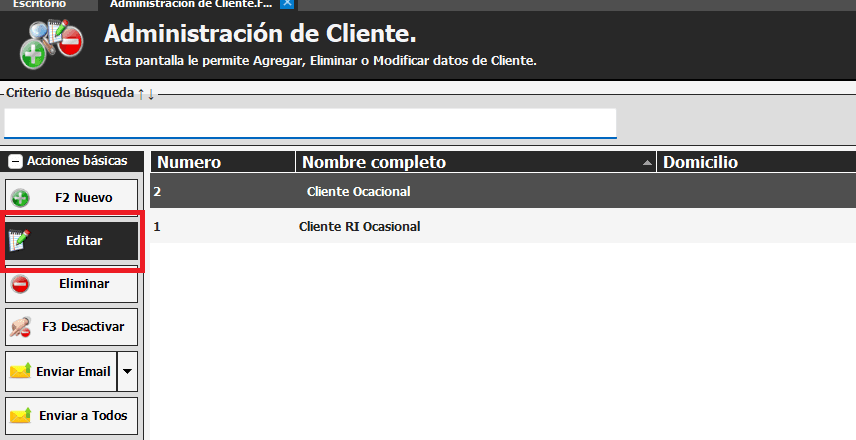Image resolution: width=856 pixels, height=440 pixels.
Task: Click the Nombre completo header text
Action: coord(374,163)
